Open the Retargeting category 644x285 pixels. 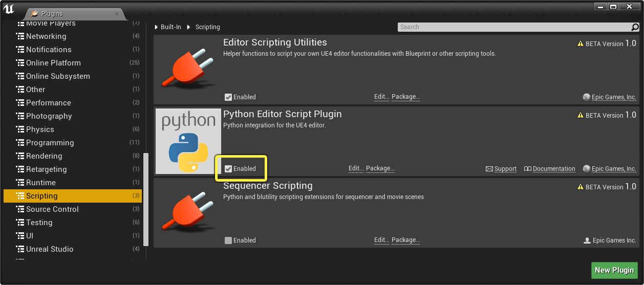[x=72, y=169]
